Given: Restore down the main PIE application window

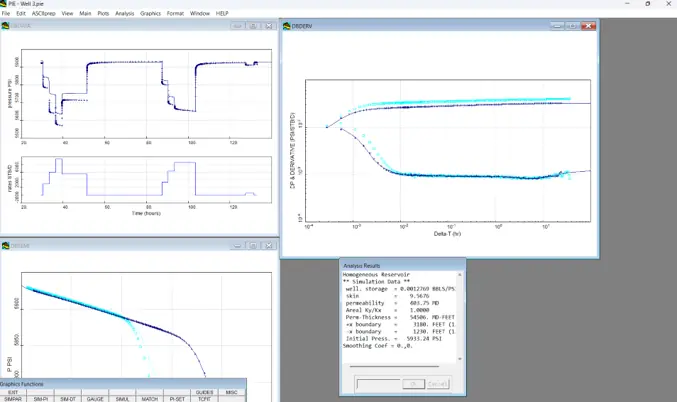Looking at the screenshot, I should coord(647,3).
